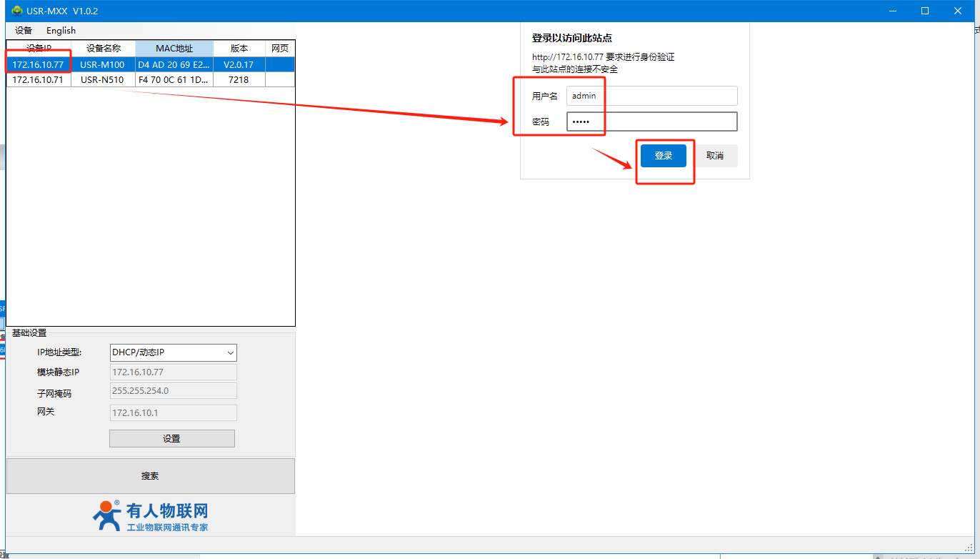The image size is (980, 559).
Task: Cancel login with 取消 button
Action: 714,156
